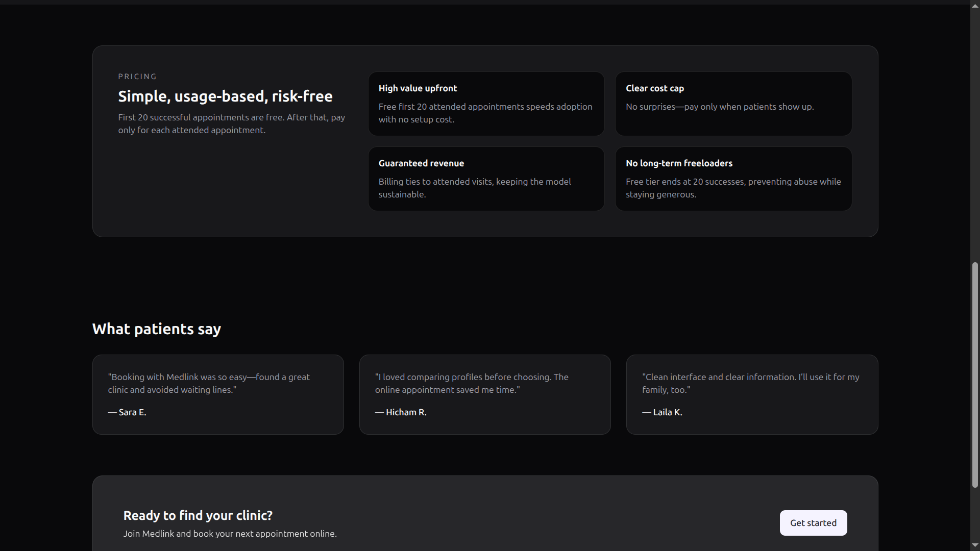This screenshot has width=980, height=551.
Task: Click the PRICING section label
Action: click(x=137, y=77)
